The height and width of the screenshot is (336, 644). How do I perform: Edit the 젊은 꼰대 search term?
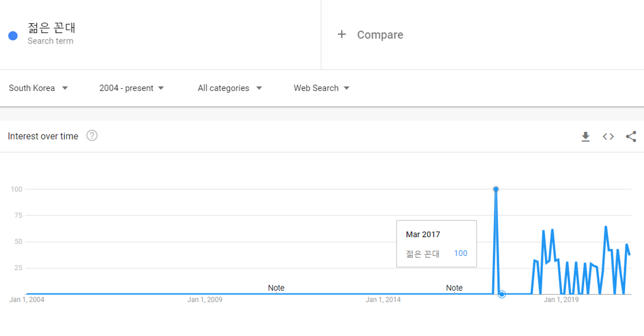coord(52,28)
